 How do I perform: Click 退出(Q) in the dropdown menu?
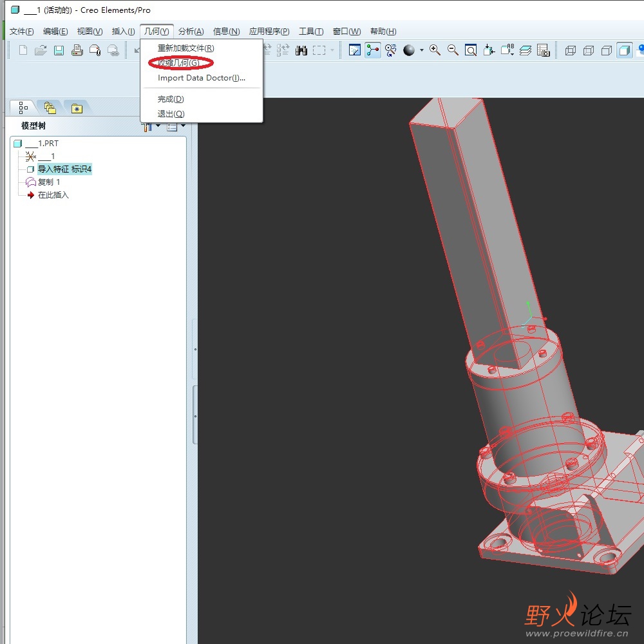171,113
